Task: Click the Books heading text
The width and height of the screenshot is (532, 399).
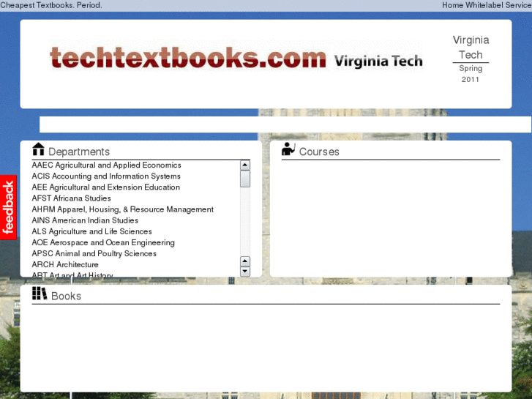Action: (x=66, y=296)
